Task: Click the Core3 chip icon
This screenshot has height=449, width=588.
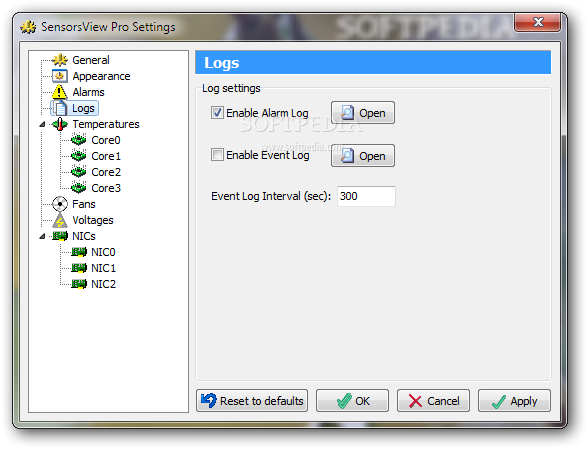Action: click(79, 188)
